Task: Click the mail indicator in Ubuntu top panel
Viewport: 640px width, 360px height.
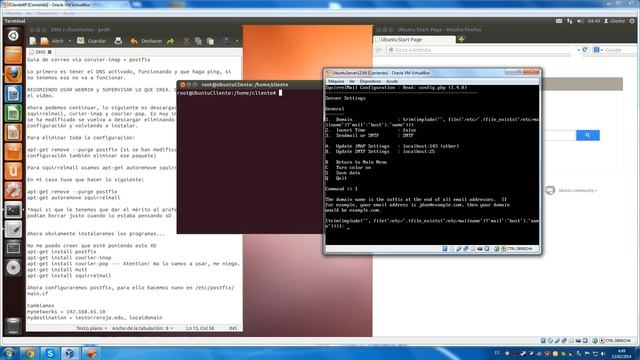Action: (x=559, y=21)
